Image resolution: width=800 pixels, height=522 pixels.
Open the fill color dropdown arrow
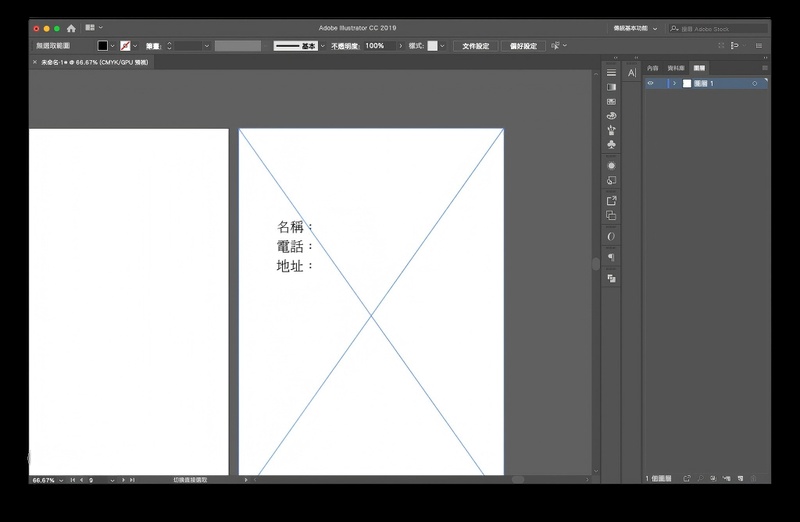coord(112,46)
